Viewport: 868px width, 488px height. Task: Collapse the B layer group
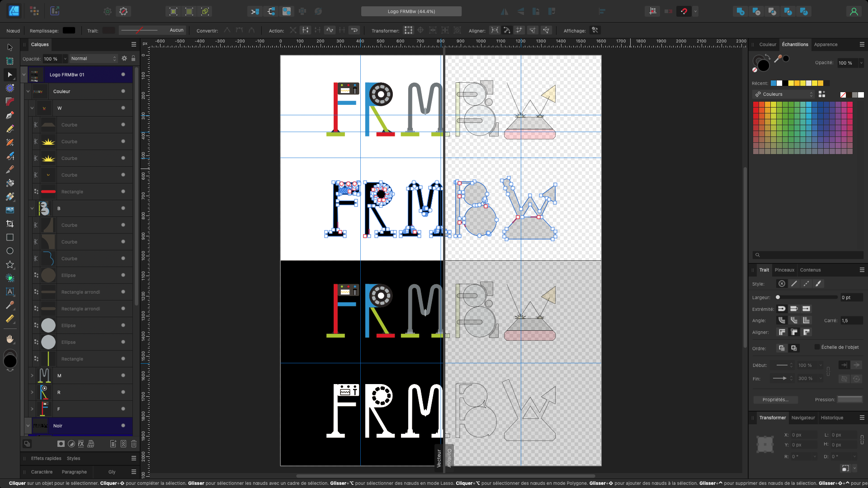click(x=32, y=208)
